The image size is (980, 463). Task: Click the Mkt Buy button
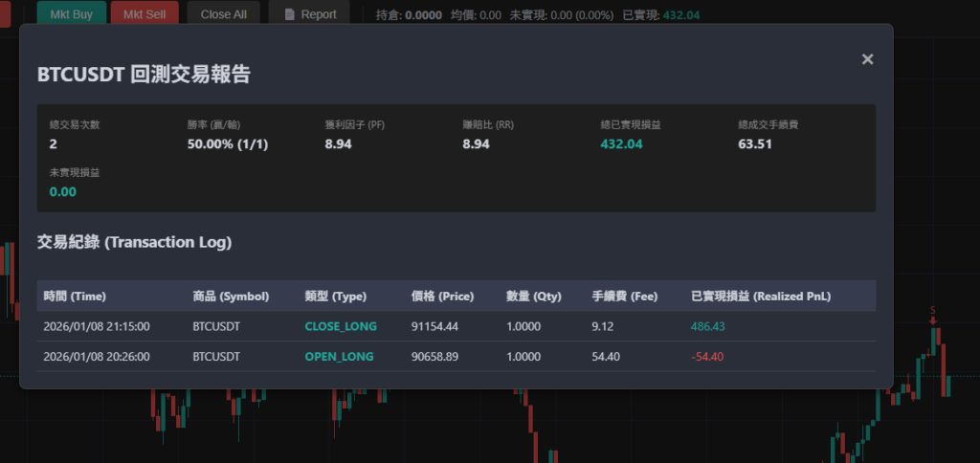coord(71,13)
